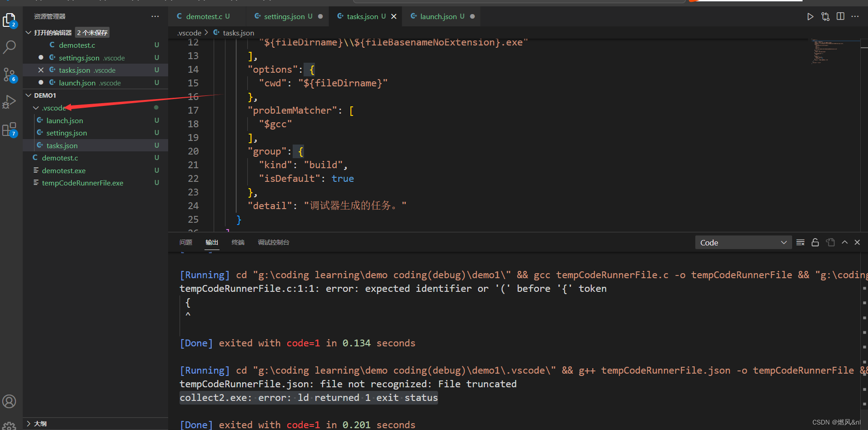The height and width of the screenshot is (430, 868).
Task: Open the Accounts menu icon
Action: [9, 401]
